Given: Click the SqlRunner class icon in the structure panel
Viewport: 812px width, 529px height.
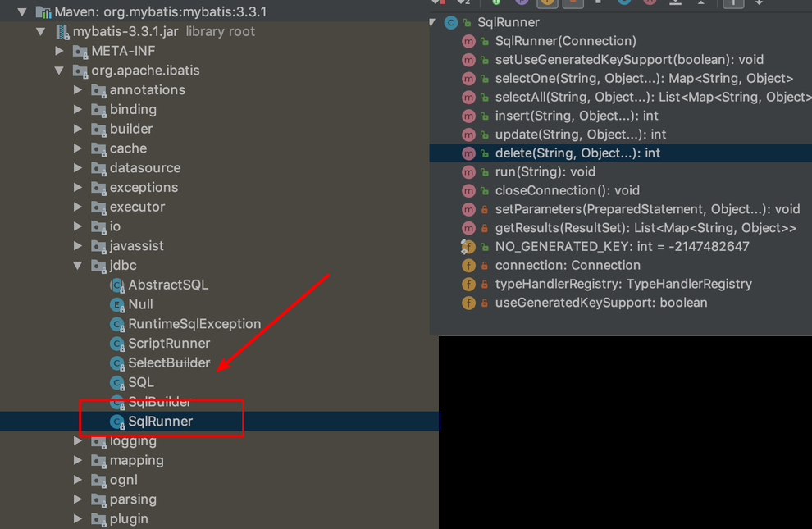Looking at the screenshot, I should (450, 23).
